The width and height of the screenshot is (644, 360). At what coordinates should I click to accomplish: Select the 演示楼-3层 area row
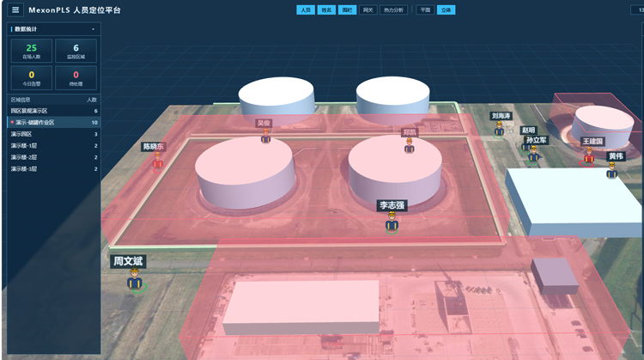pos(54,169)
